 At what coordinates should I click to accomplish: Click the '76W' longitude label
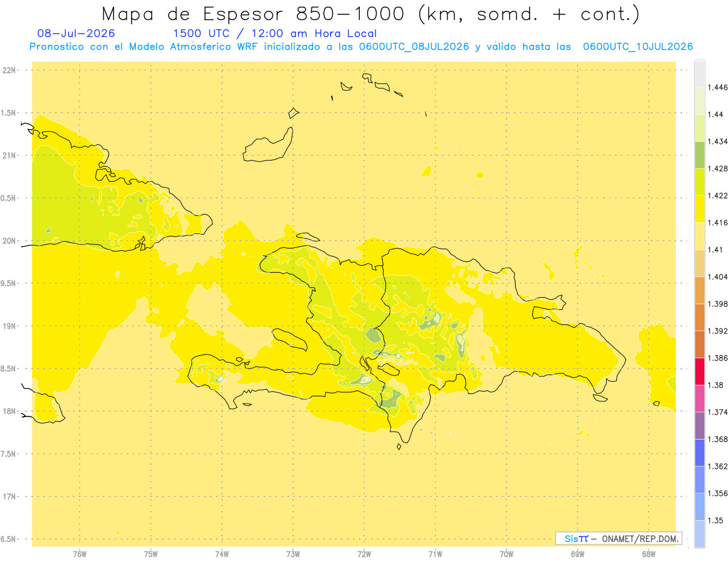79,553
